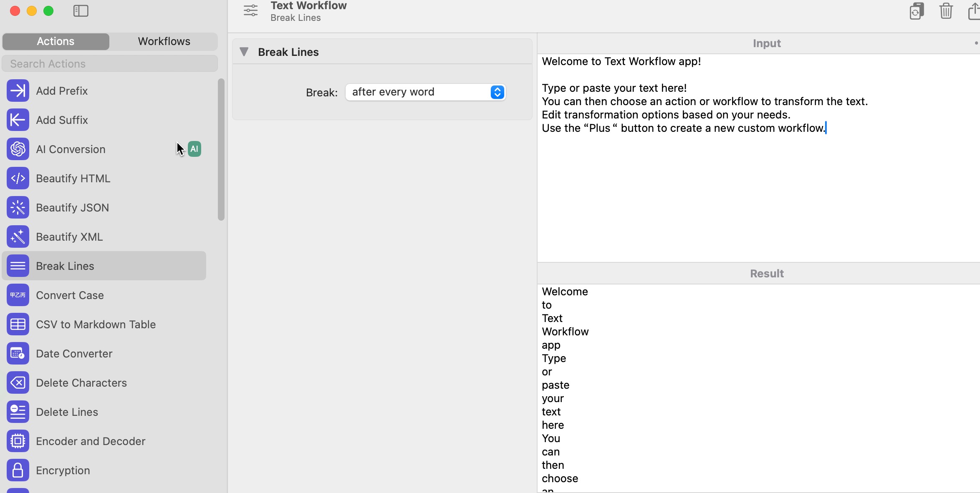The height and width of the screenshot is (493, 980).
Task: Click the Encryption lock icon
Action: tap(18, 470)
